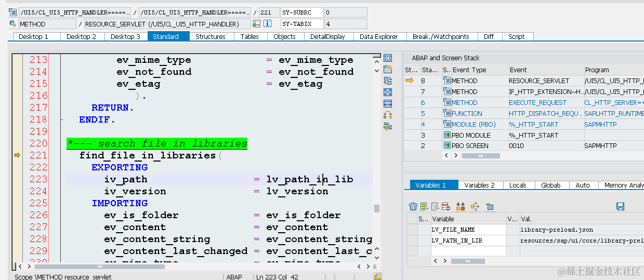Click the second list-with-arrow icon in Variables toolbar

pos(436,207)
